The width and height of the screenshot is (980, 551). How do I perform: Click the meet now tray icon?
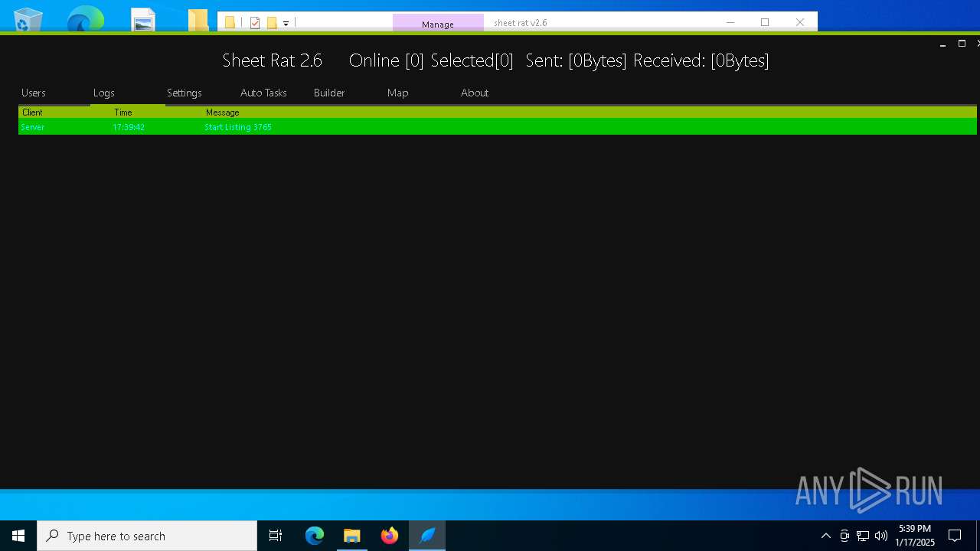tap(844, 536)
